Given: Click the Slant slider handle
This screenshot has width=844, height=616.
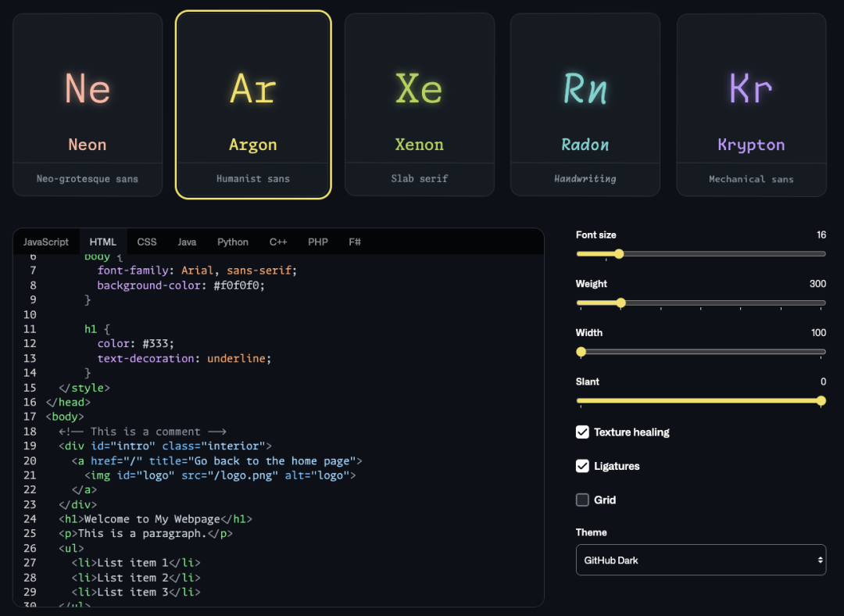Looking at the screenshot, I should point(821,400).
